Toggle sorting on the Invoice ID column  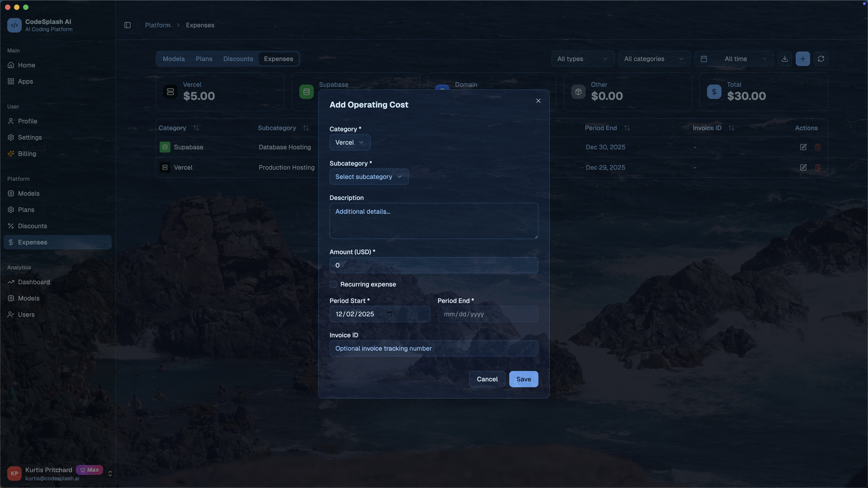coord(731,128)
